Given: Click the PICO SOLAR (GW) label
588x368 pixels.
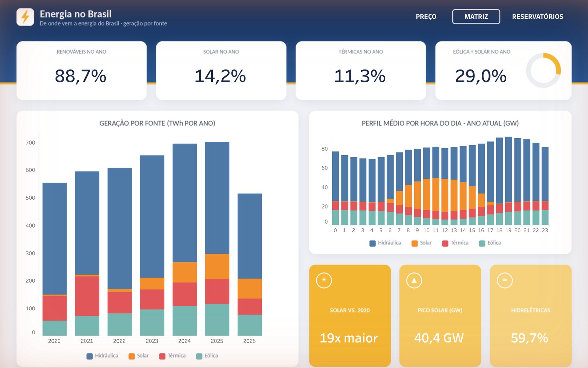Looking at the screenshot, I should (x=440, y=310).
